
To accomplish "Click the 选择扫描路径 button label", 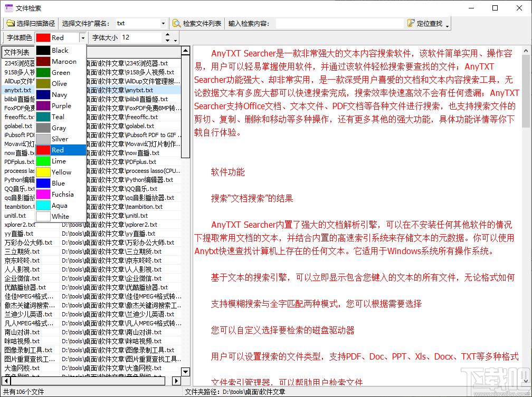I will [36, 23].
